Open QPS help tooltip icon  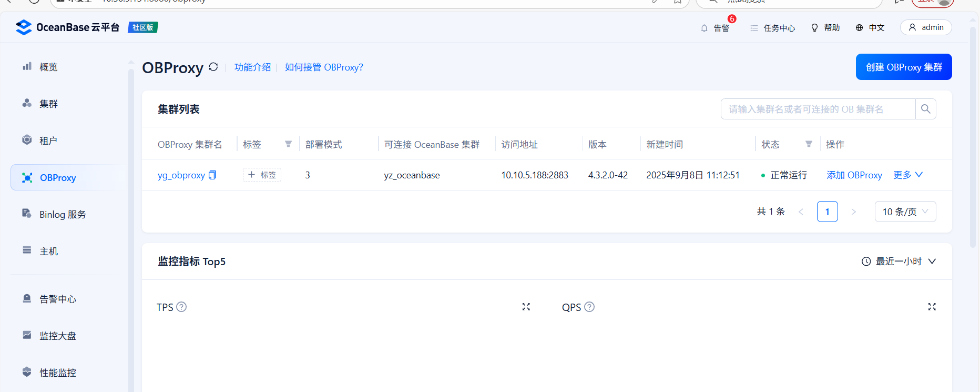[589, 307]
